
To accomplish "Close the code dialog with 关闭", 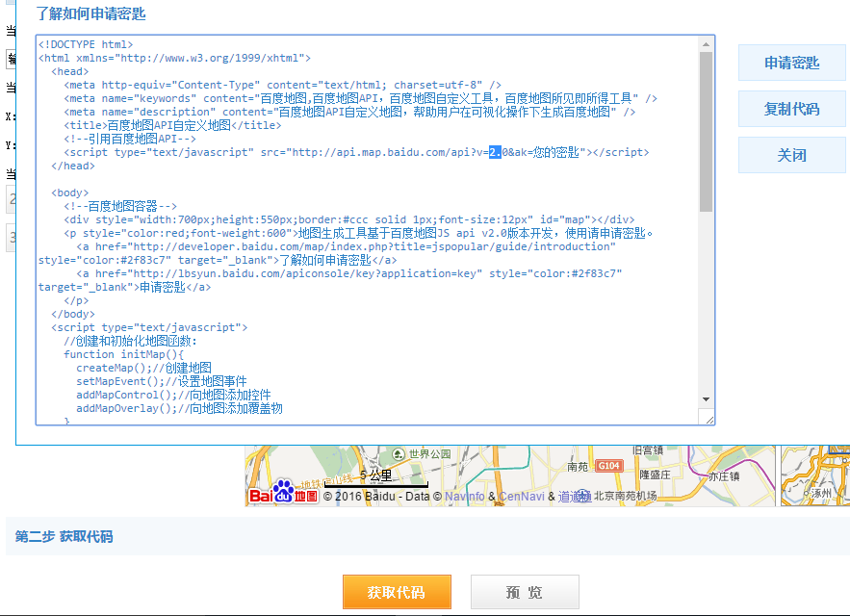I will coord(791,155).
